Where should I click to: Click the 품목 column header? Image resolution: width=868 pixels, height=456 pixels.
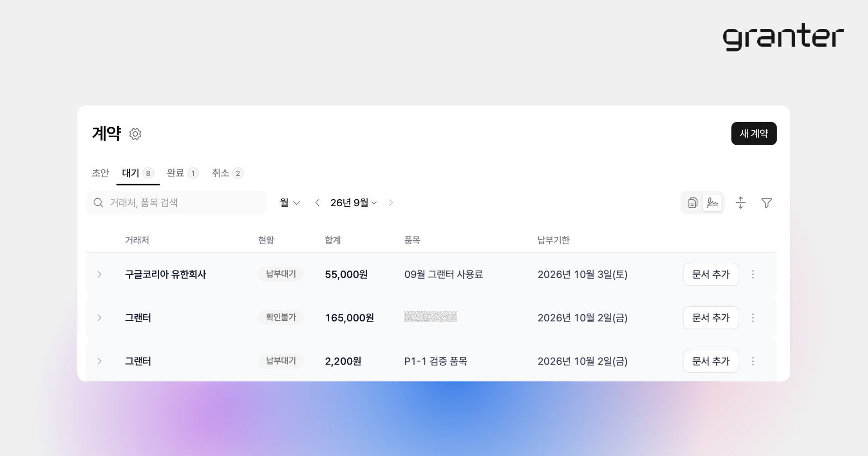[412, 240]
